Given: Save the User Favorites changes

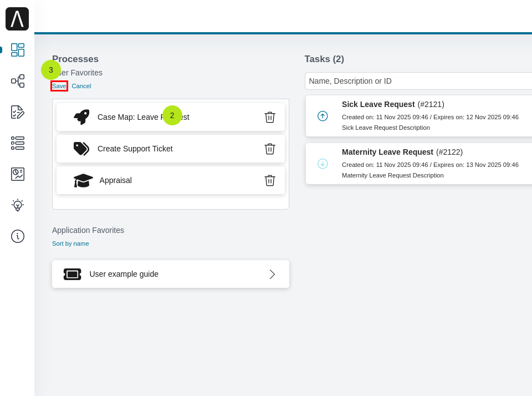Looking at the screenshot, I should pyautogui.click(x=59, y=87).
